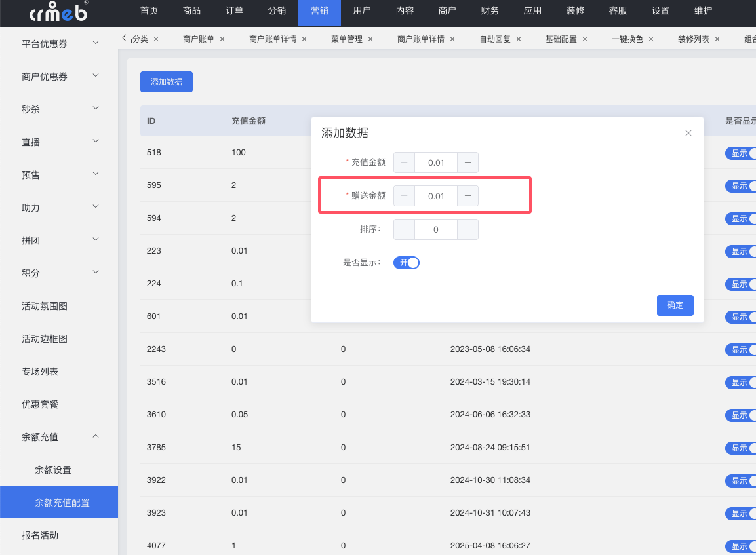The width and height of the screenshot is (756, 555).
Task: Open 客服 in top navigation
Action: (618, 10)
